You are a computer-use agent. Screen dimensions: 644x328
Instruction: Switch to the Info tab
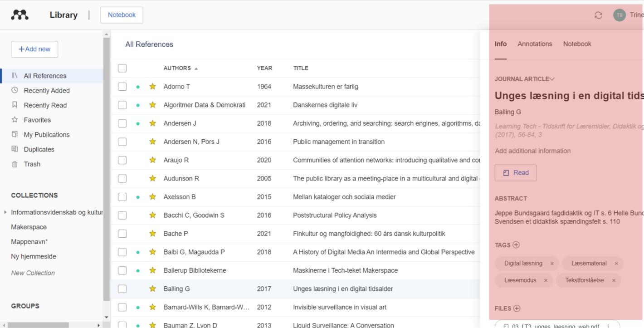501,44
